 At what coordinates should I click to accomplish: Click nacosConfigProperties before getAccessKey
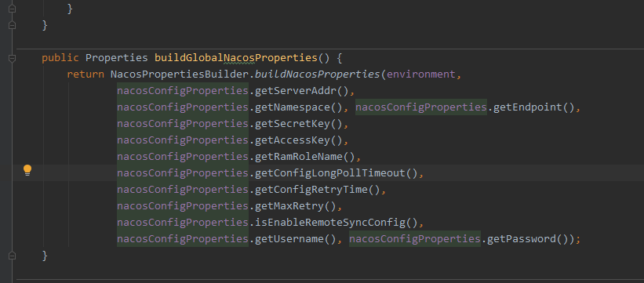pos(183,140)
